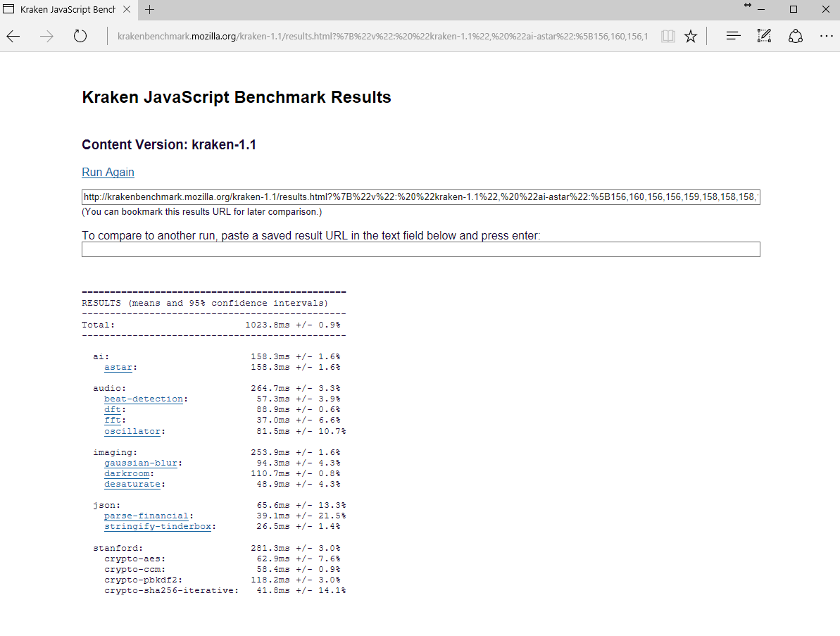Open the Hub three-lines icon
Image resolution: width=840 pixels, height=636 pixels.
733,37
